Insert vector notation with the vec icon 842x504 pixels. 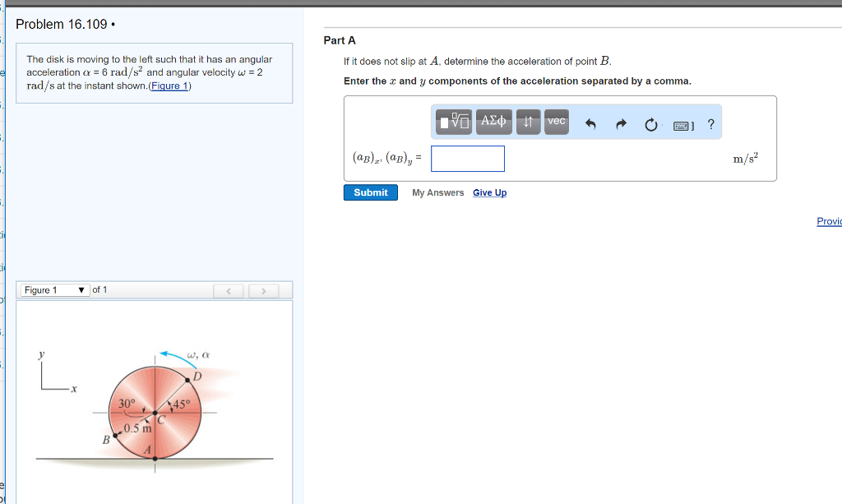point(556,121)
